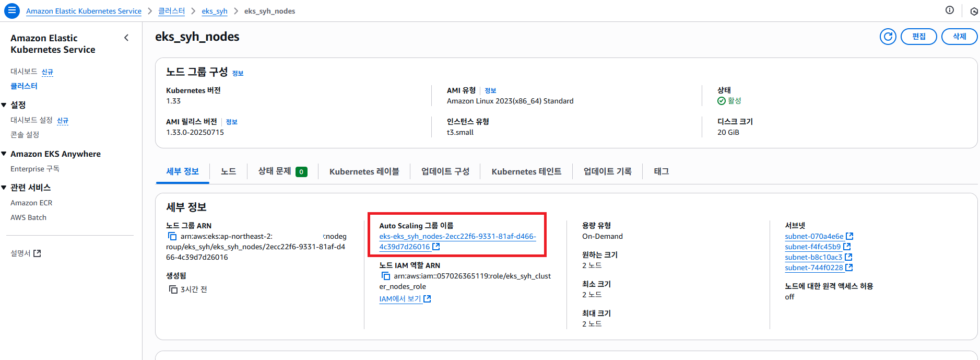This screenshot has width=980, height=360.
Task: Open Amazon Elastic Kubernetes Service breadcrumb
Action: pos(84,11)
